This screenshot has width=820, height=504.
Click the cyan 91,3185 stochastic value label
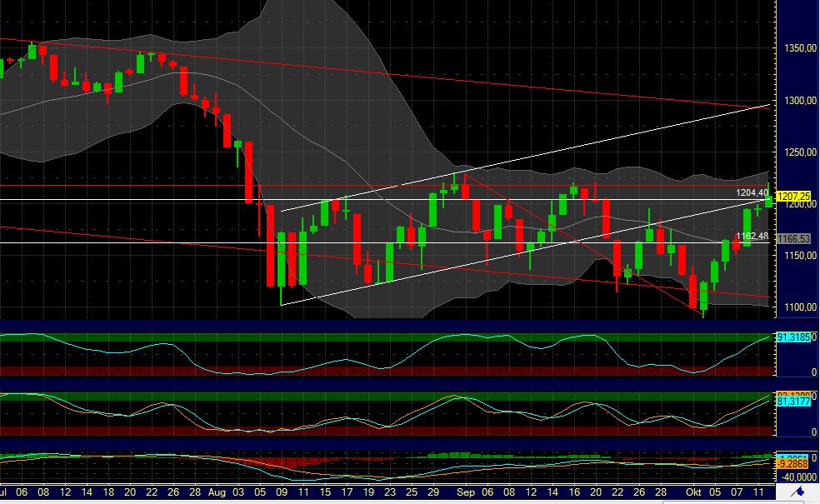792,339
